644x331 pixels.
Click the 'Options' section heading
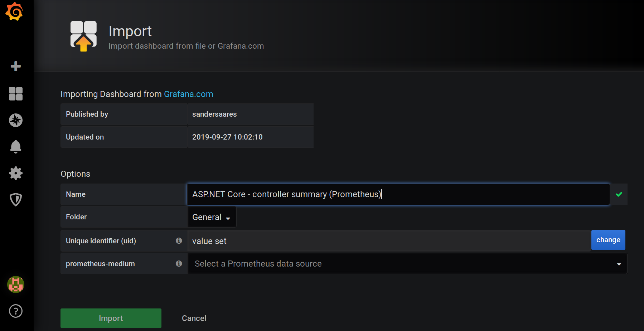pyautogui.click(x=75, y=174)
